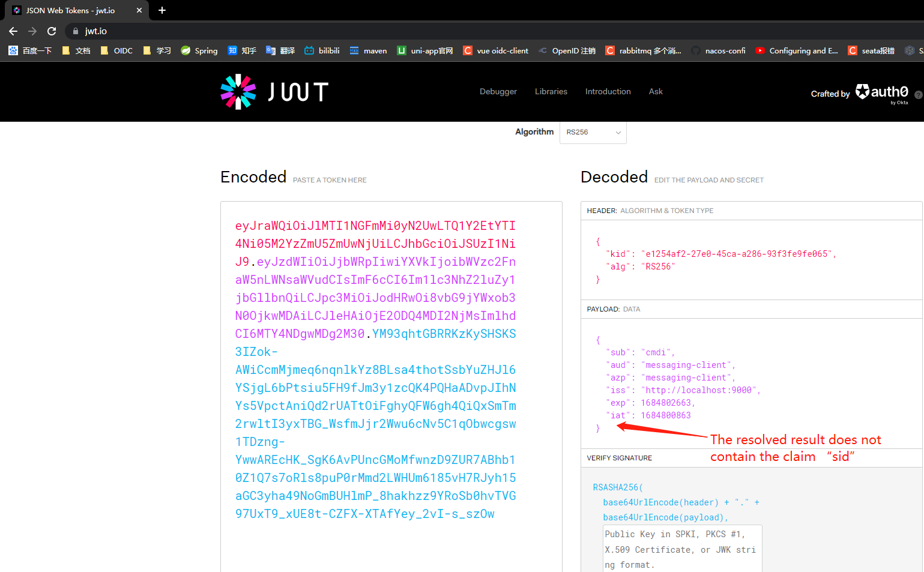Viewport: 924px width, 572px height.
Task: Click the padlock icon in the address bar
Action: point(75,31)
